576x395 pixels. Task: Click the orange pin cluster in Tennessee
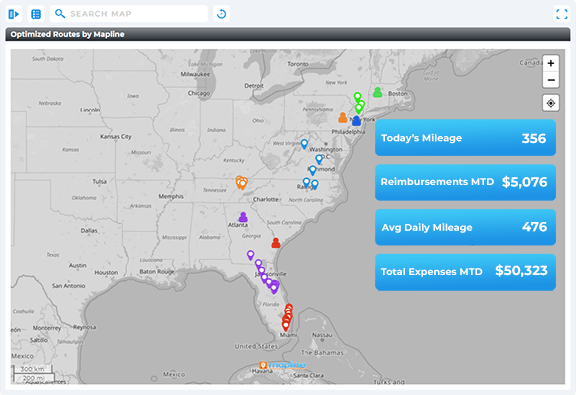coord(241,182)
